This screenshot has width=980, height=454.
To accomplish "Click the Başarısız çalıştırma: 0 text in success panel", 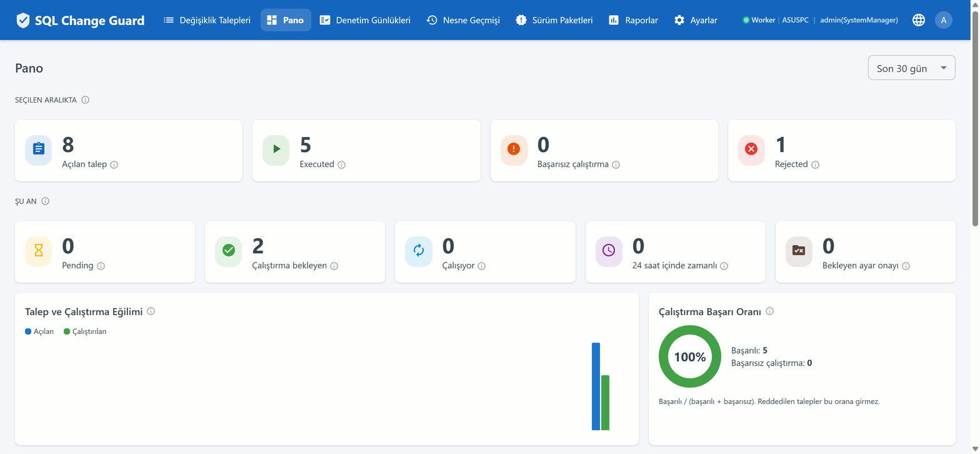I will click(x=772, y=363).
